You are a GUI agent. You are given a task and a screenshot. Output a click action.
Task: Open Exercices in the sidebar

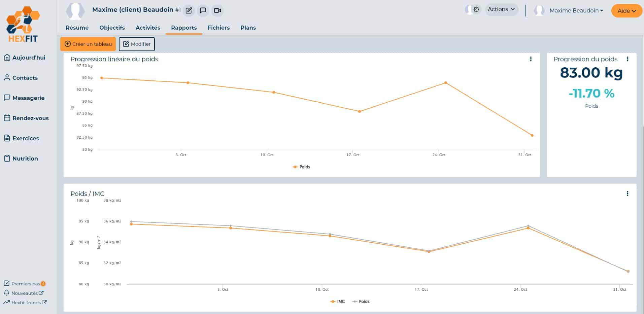pyautogui.click(x=22, y=138)
